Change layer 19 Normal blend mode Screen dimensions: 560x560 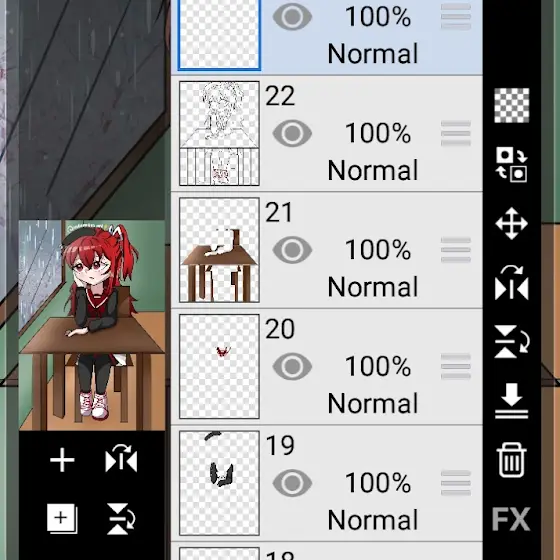coord(372,520)
